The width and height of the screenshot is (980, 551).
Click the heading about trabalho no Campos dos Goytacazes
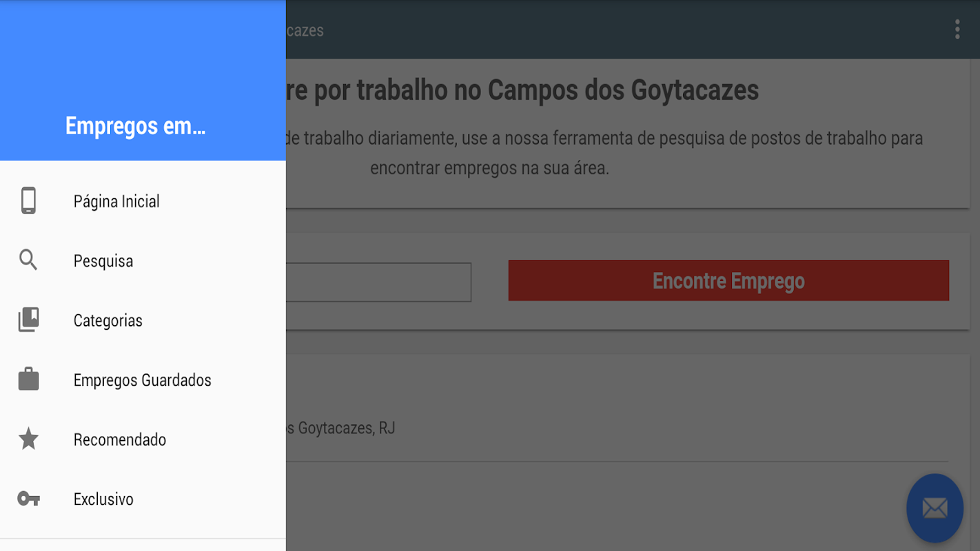[x=522, y=90]
